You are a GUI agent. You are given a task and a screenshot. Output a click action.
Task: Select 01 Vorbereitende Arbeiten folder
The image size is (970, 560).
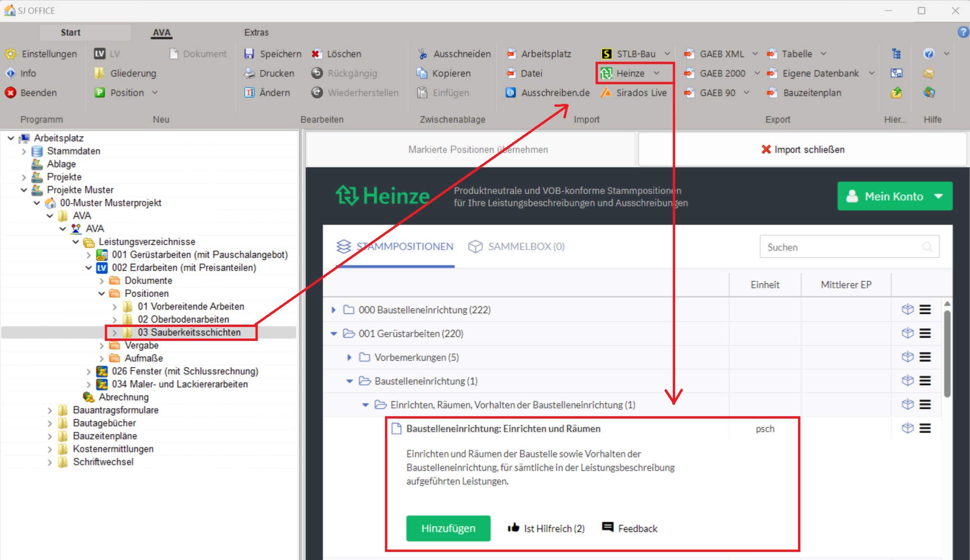[x=191, y=306]
